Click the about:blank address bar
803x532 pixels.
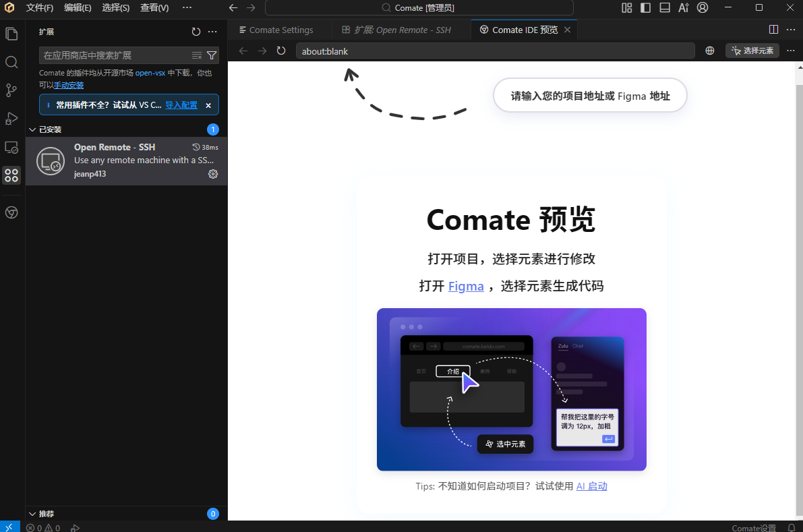click(495, 51)
